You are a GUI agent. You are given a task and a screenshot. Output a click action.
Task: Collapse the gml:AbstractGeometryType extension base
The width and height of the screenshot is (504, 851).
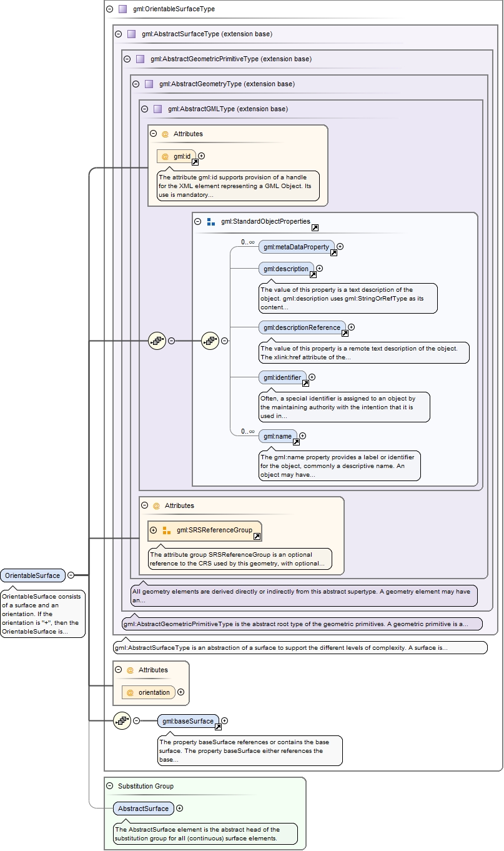pos(136,84)
